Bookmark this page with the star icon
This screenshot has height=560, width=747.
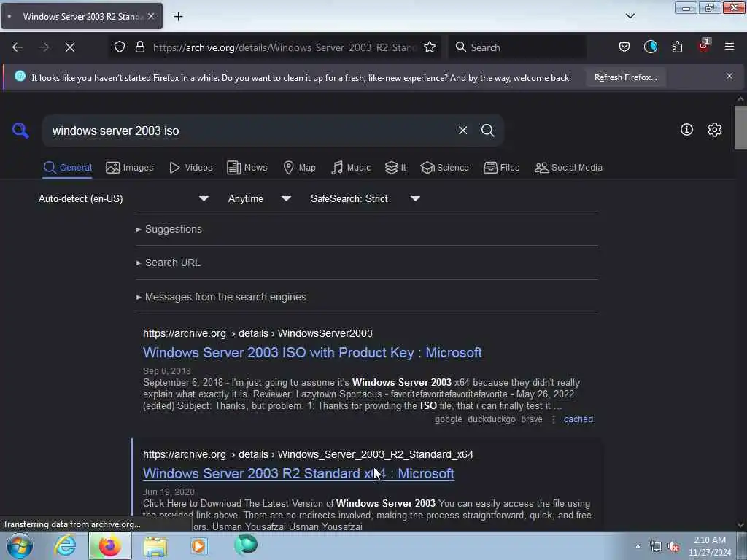point(430,47)
